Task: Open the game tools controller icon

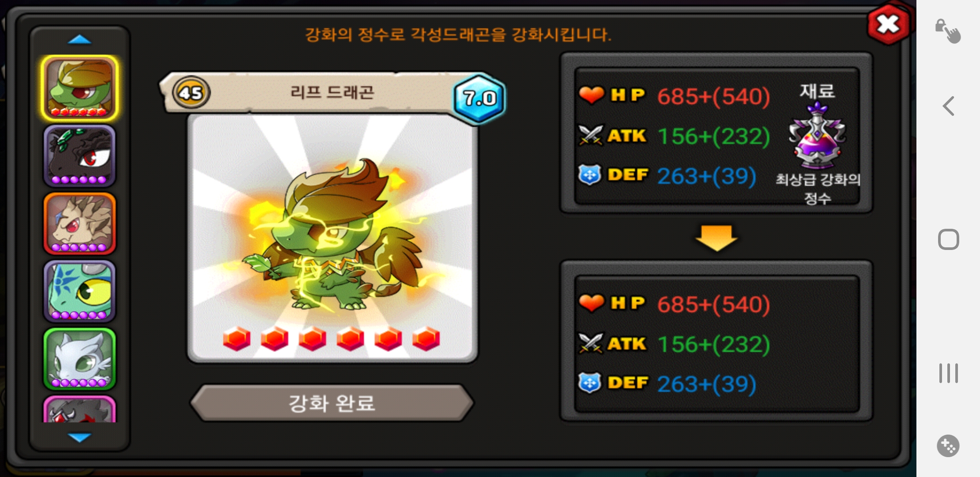Action: (x=948, y=446)
